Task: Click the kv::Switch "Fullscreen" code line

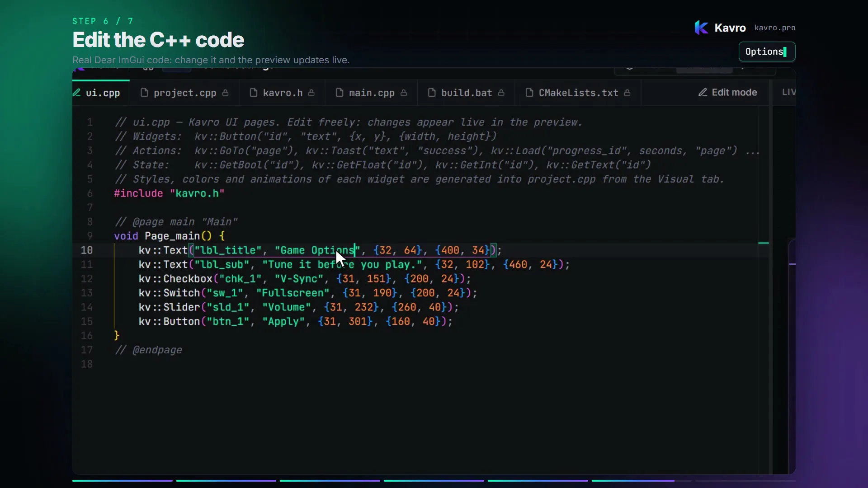Action: tap(308, 293)
